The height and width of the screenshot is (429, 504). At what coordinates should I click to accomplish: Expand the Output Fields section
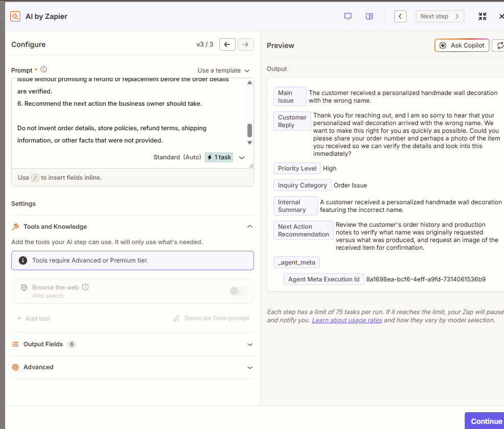click(x=250, y=345)
